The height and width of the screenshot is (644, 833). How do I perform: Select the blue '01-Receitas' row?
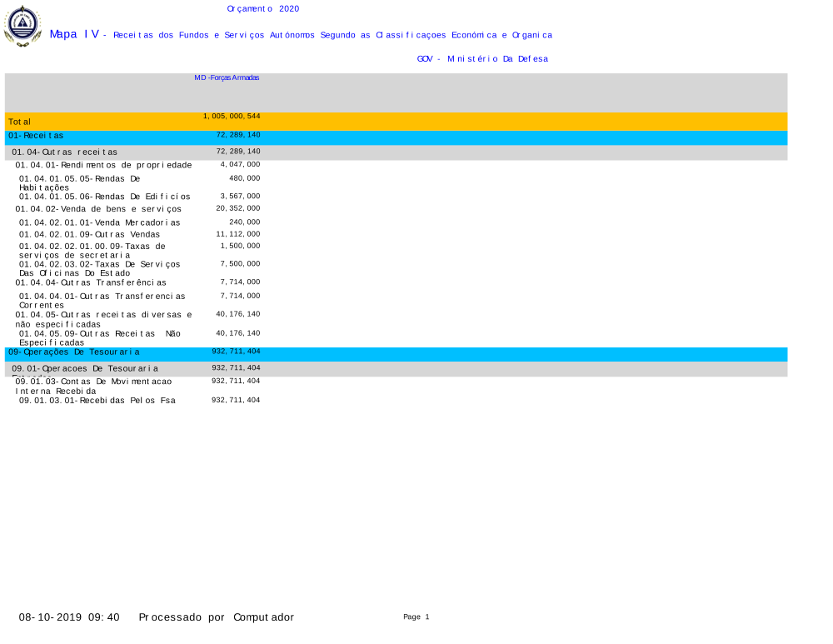pos(36,136)
